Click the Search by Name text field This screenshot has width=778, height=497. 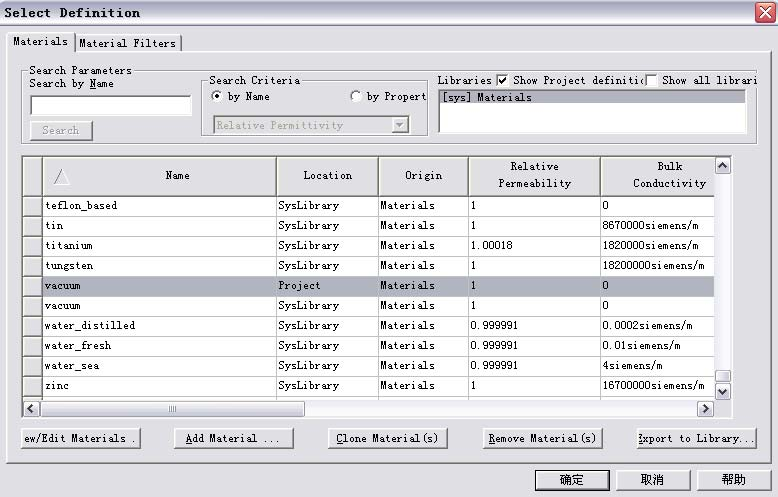point(110,106)
